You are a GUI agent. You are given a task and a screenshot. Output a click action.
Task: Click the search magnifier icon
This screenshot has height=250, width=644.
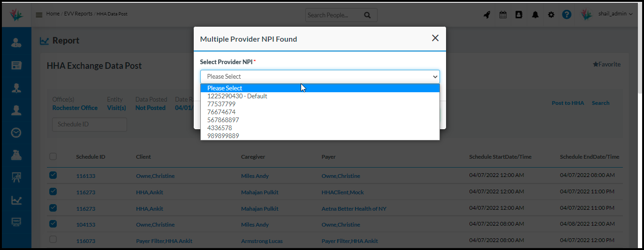coord(367,15)
